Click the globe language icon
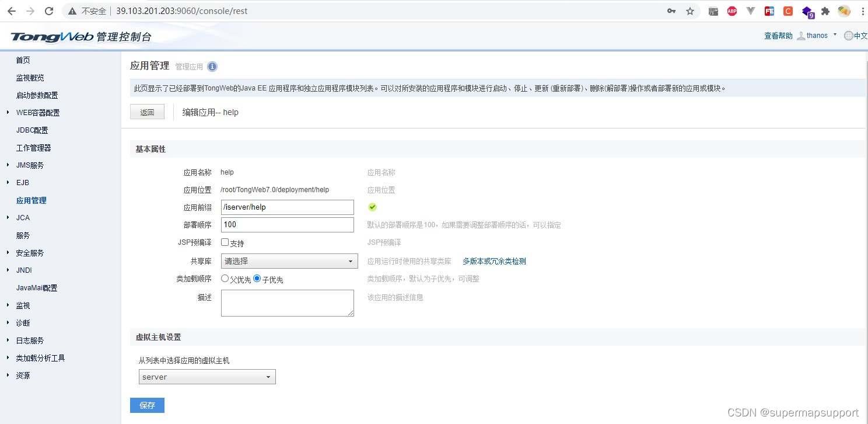Screen dimensions: 868x424 [x=848, y=36]
